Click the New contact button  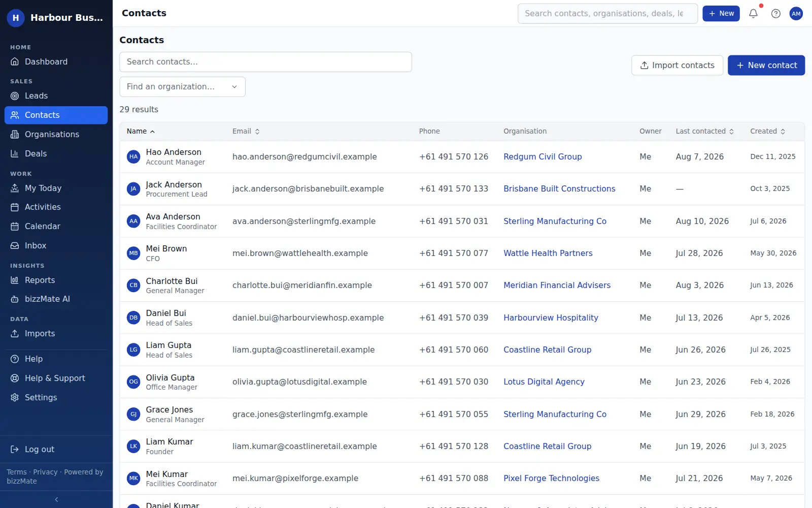pos(766,66)
